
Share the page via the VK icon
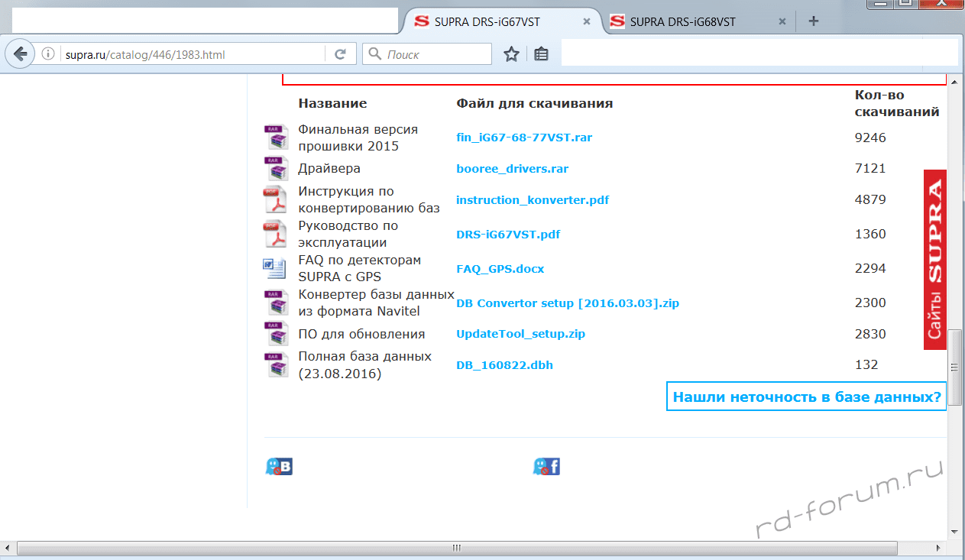pyautogui.click(x=279, y=466)
